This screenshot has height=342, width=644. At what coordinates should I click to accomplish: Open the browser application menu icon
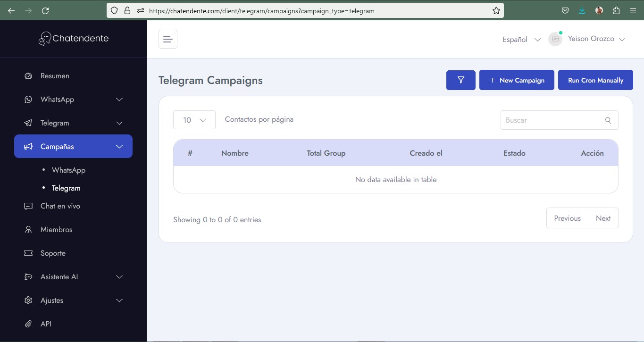633,10
